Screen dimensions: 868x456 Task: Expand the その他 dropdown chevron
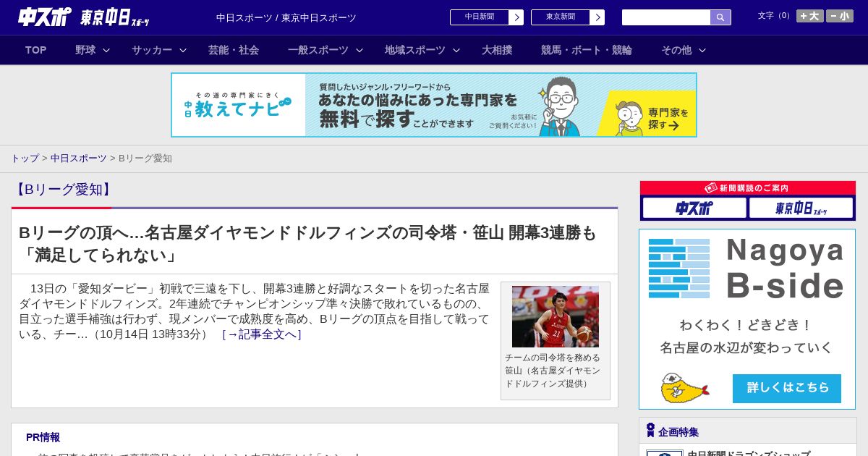click(702, 50)
